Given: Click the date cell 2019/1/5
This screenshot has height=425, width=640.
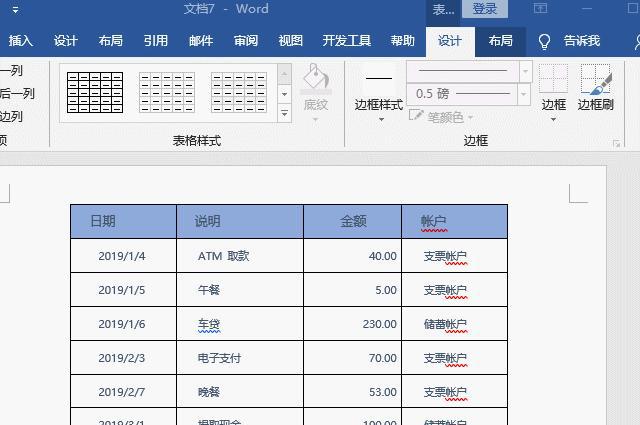Looking at the screenshot, I should tap(124, 290).
